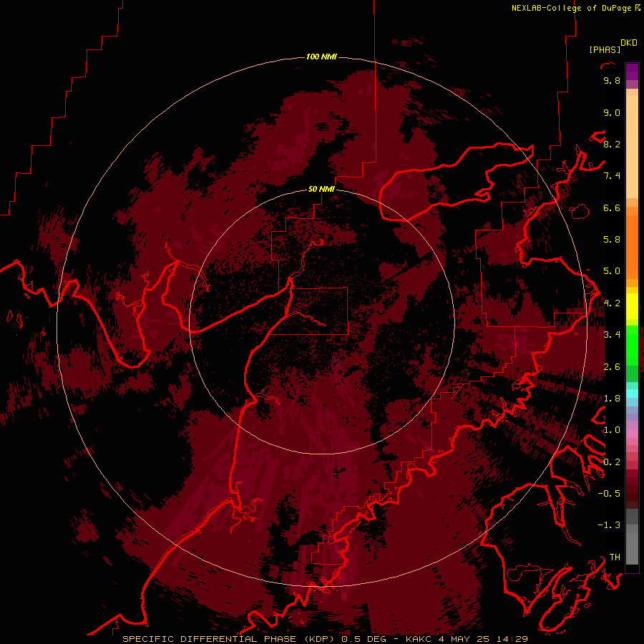Click the 1.0 value on the color scale
This screenshot has height=644, width=644.
[612, 430]
